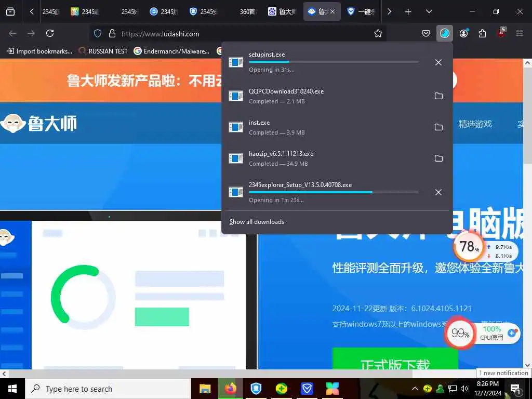Switch to the 2345 tab with blue e icon
The image size is (532, 399).
164,12
